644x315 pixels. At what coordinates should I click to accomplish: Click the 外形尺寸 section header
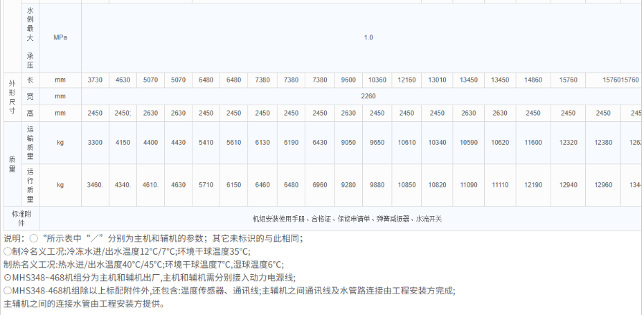(11, 96)
